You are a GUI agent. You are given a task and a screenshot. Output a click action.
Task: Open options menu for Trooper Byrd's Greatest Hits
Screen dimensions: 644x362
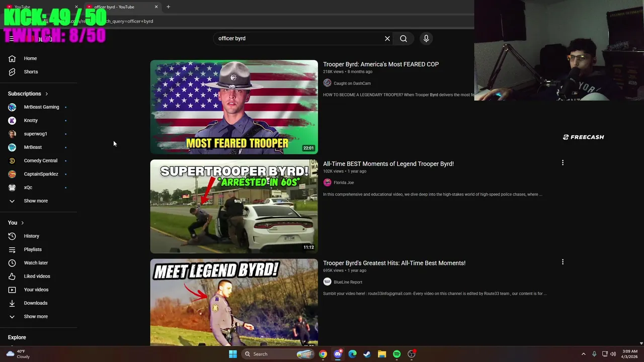tap(562, 262)
